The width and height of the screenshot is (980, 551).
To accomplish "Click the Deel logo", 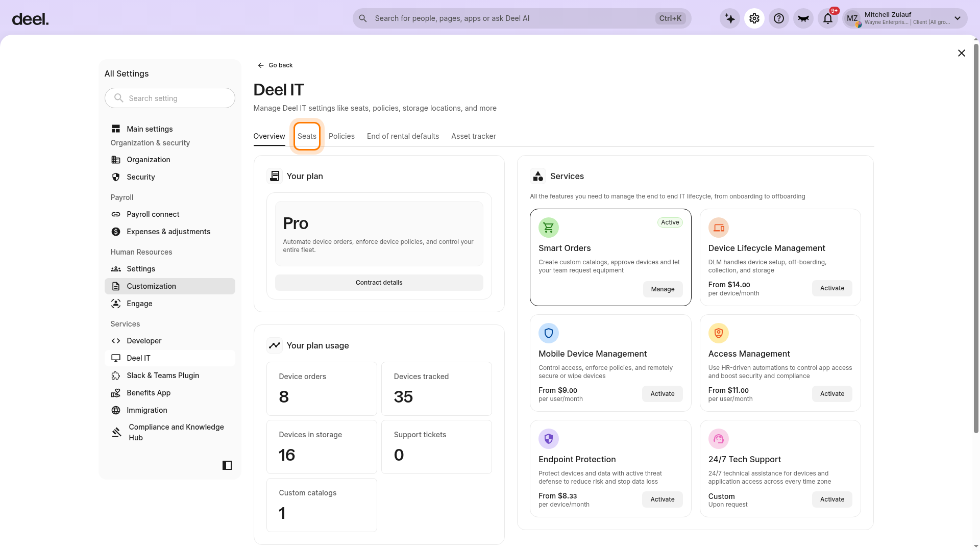I will (30, 19).
